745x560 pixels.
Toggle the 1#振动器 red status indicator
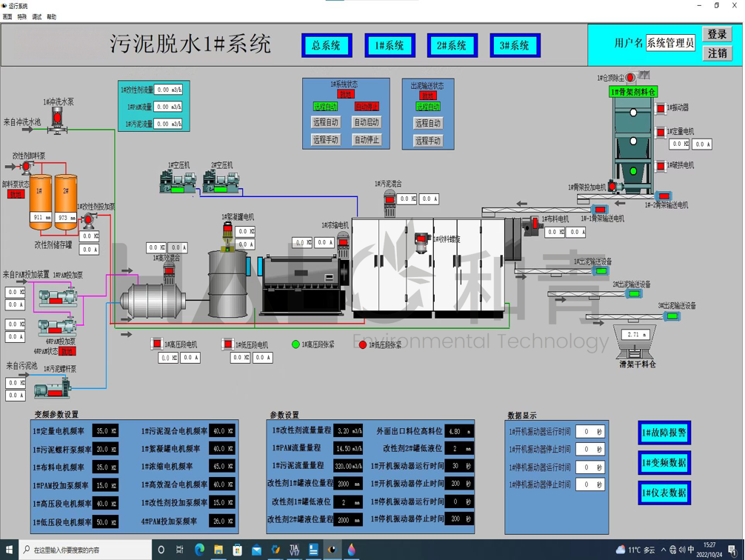pyautogui.click(x=661, y=109)
